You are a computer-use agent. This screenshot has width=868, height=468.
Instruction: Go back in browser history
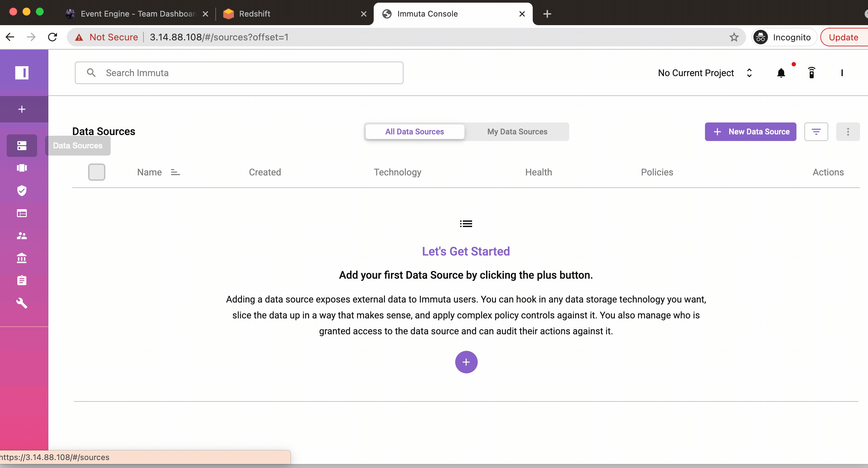point(10,37)
